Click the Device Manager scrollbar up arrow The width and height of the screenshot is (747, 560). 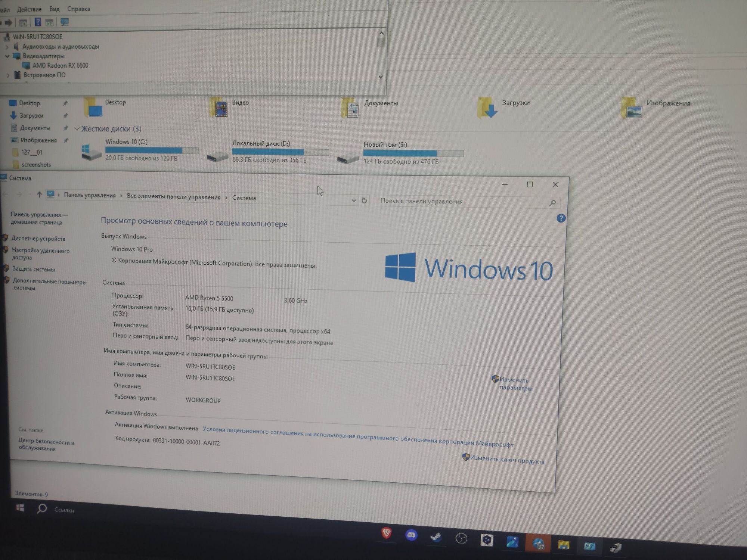point(381,33)
